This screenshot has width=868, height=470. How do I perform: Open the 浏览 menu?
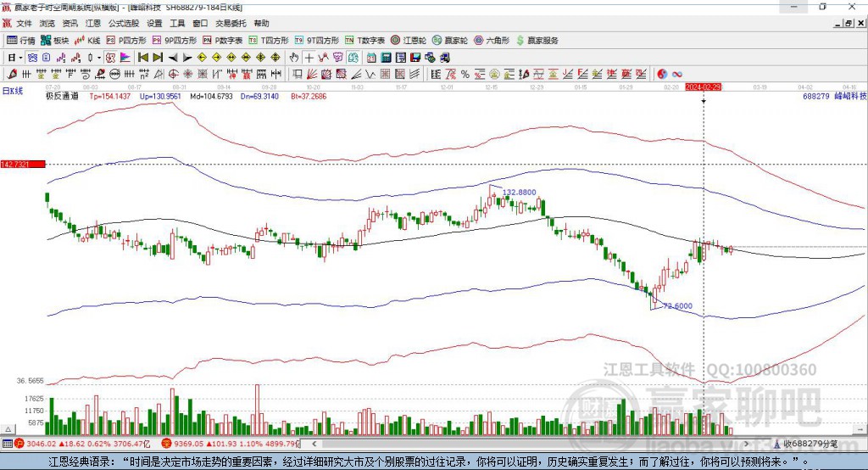click(47, 23)
